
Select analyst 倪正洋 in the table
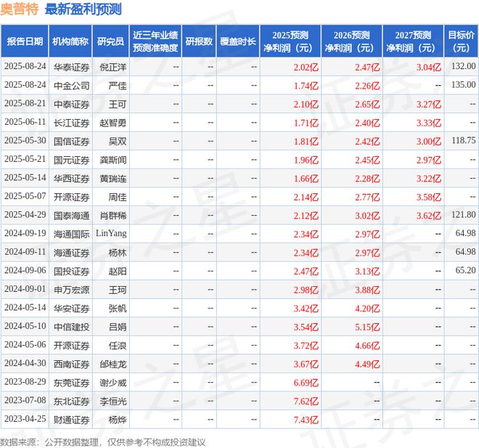coord(111,66)
